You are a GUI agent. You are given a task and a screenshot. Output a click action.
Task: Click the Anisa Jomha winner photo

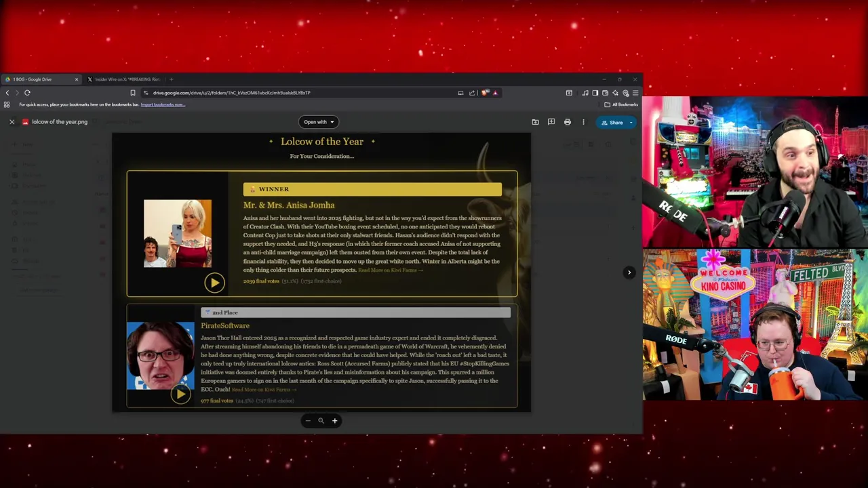click(178, 233)
